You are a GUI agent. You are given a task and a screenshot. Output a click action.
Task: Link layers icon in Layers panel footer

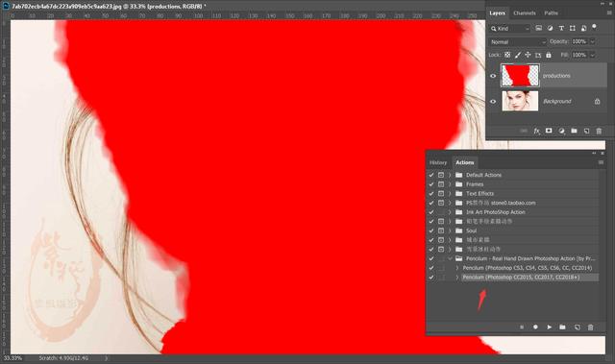[x=524, y=131]
